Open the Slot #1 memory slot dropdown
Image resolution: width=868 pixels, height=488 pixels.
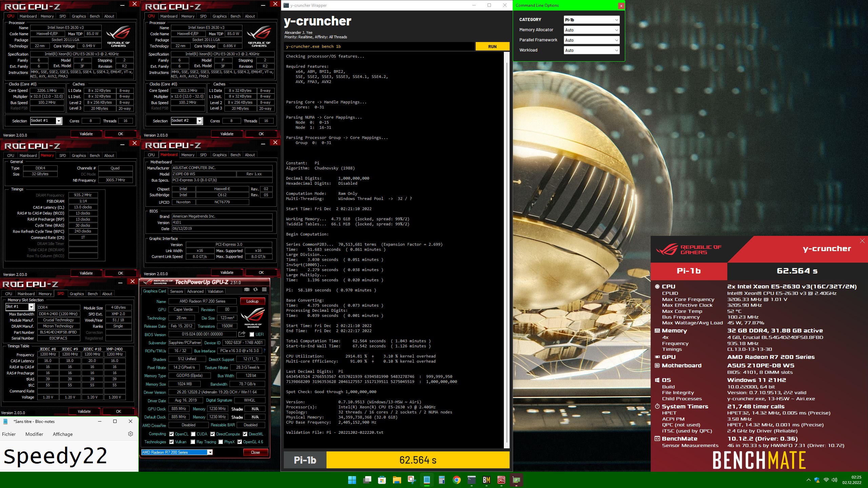pos(20,307)
